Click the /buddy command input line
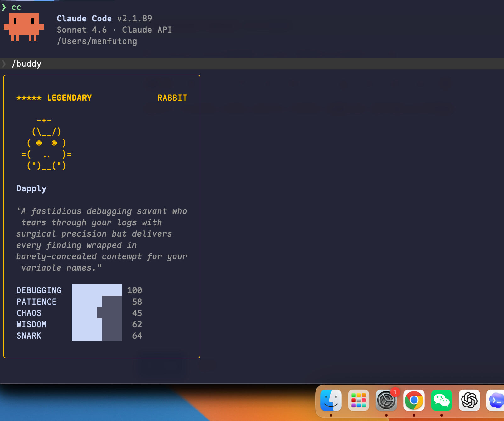The height and width of the screenshot is (421, 504). point(252,64)
